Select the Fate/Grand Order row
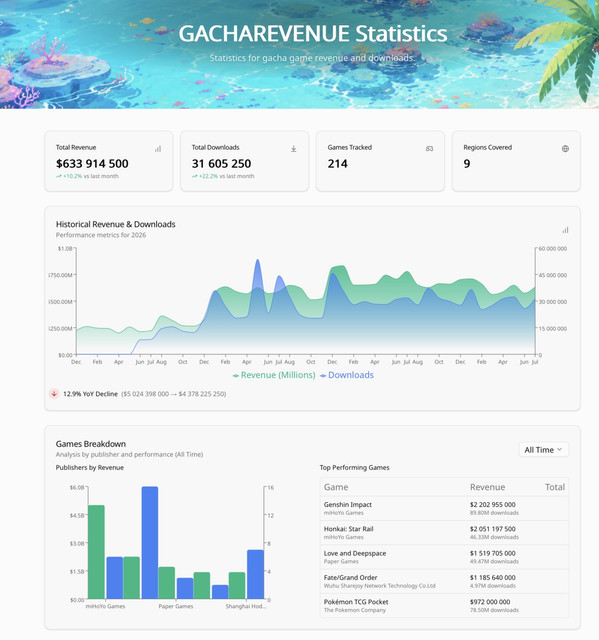 [x=444, y=581]
